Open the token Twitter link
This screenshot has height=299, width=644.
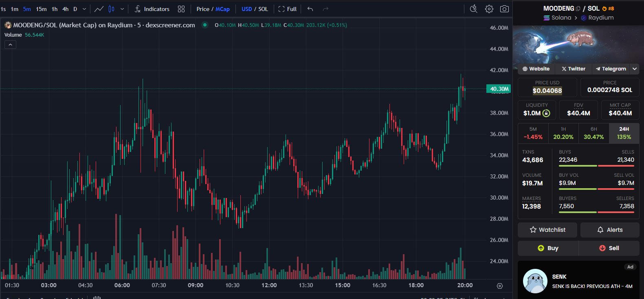[573, 69]
